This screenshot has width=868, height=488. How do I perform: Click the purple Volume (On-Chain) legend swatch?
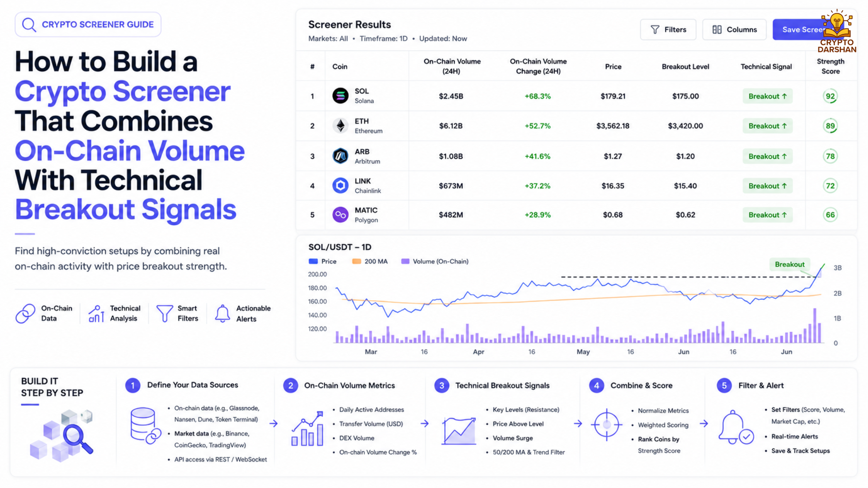[x=405, y=261]
